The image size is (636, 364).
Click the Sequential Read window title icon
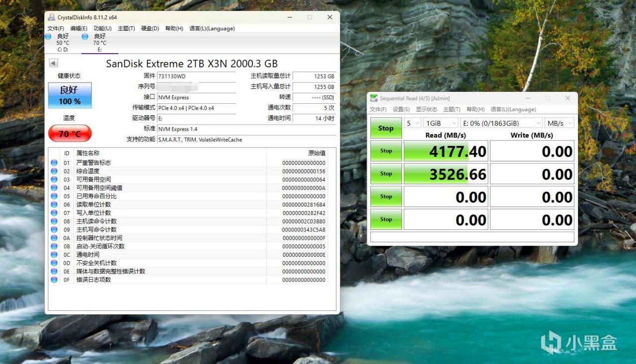[x=373, y=98]
